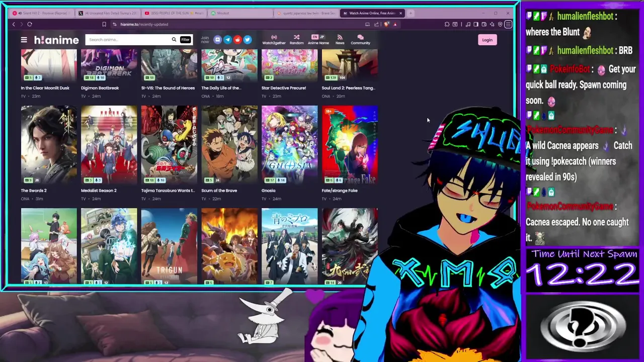
Task: Go forward in browser history
Action: [22, 24]
